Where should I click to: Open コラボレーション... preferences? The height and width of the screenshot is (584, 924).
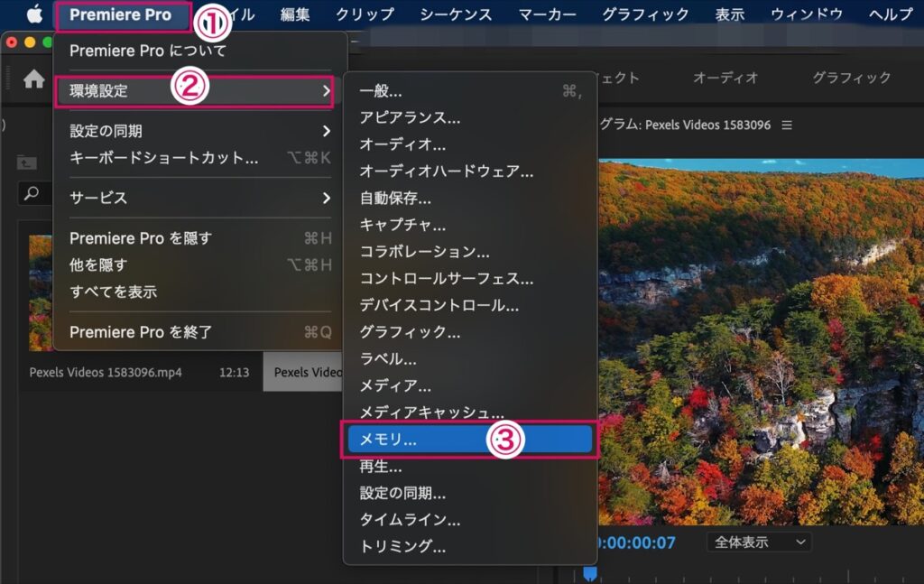470,252
